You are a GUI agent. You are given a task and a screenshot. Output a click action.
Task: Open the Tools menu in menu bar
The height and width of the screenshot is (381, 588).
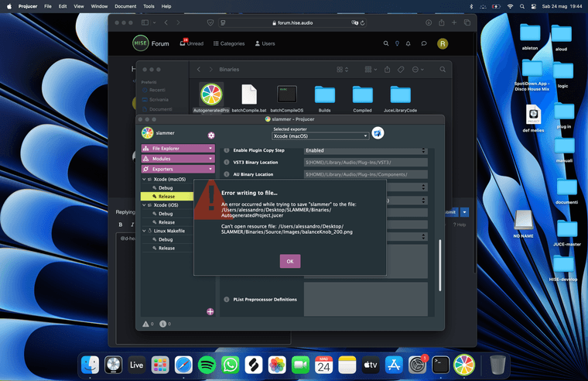tap(149, 6)
